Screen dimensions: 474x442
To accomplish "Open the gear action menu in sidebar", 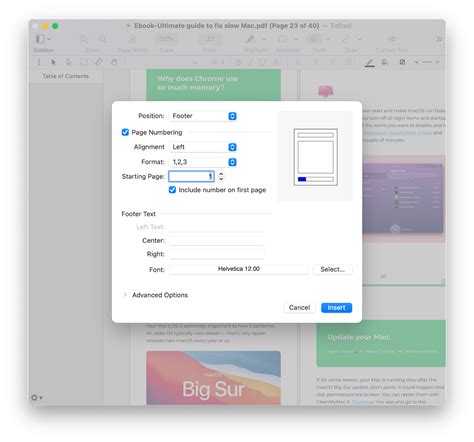I will pyautogui.click(x=37, y=397).
